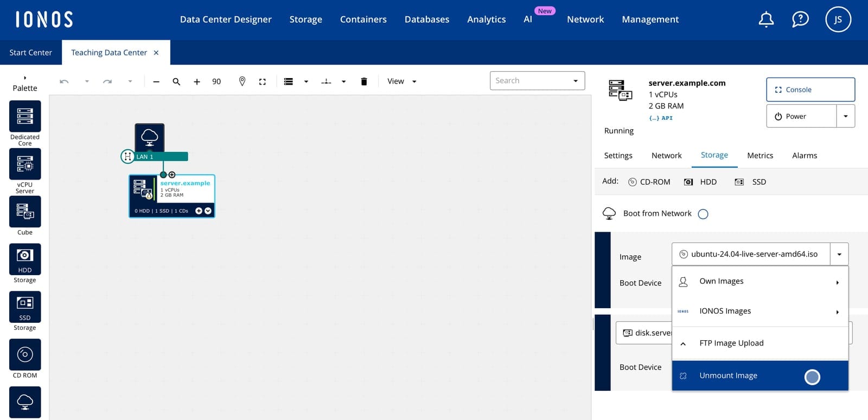
Task: Click the IONOS logo
Action: [x=44, y=20]
